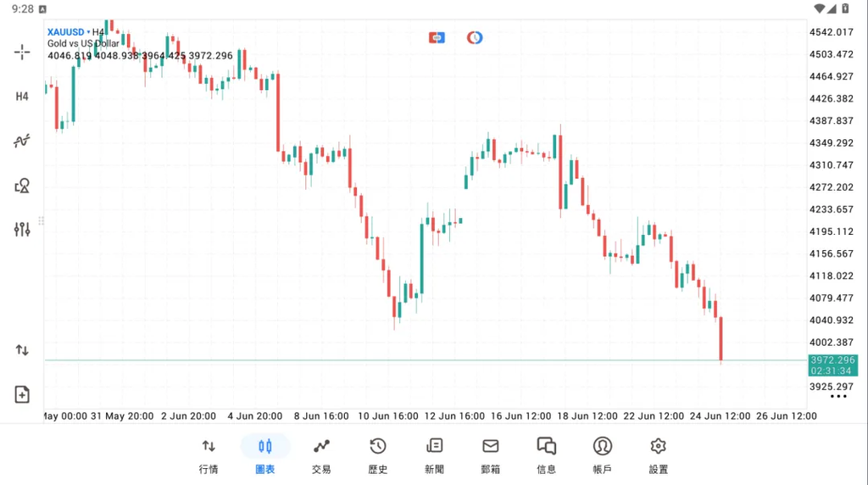Activate the crosshair cursor tool
Screen dimensions: 868x485
pyautogui.click(x=22, y=53)
